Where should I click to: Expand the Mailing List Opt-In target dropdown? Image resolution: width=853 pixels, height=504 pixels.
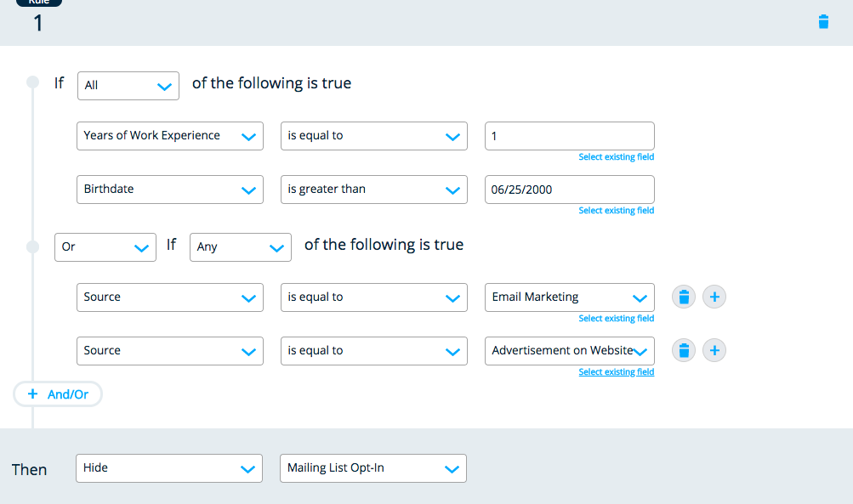[x=373, y=468]
